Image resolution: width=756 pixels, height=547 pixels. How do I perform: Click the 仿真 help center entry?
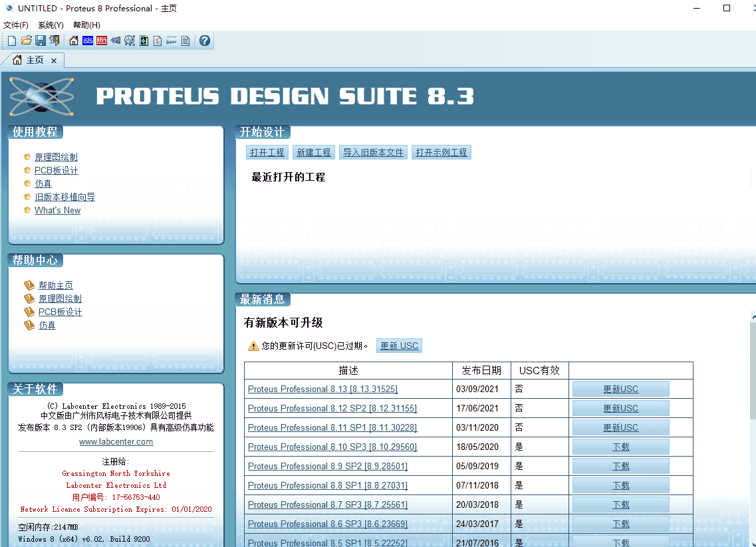click(x=47, y=324)
